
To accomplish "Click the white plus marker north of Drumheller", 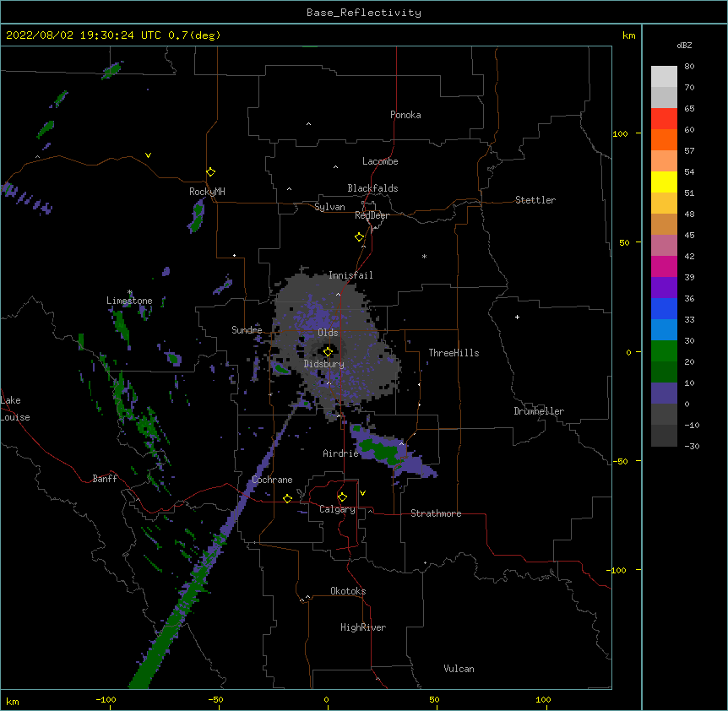I will click(517, 317).
